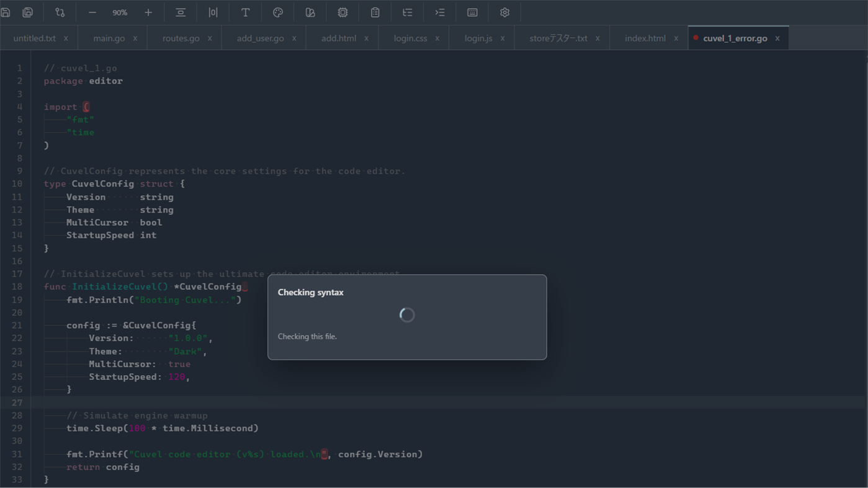Open the keyboard shortcuts icon
Image resolution: width=868 pixels, height=488 pixels.
[x=472, y=12]
